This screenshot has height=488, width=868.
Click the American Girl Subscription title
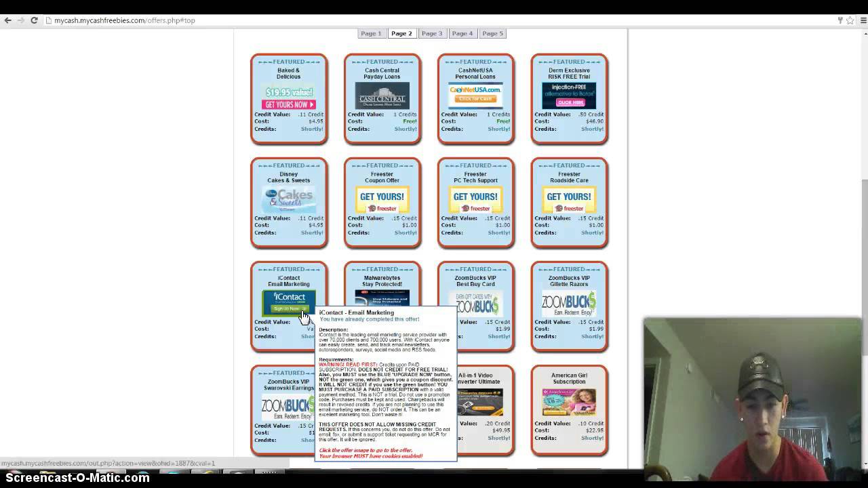point(570,378)
